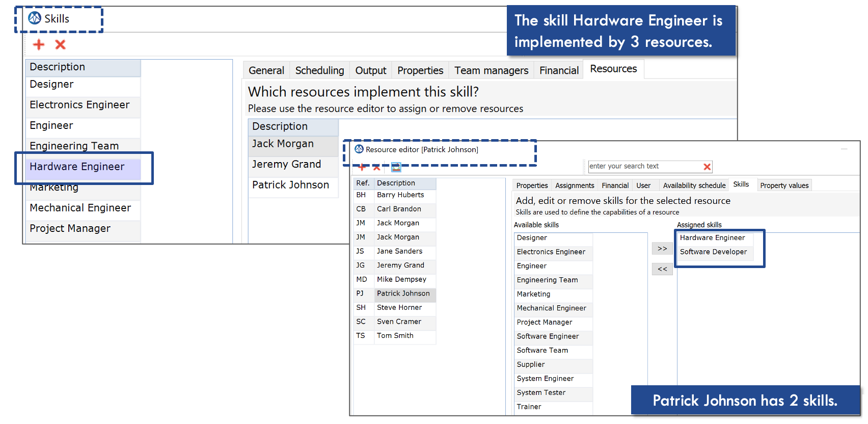Click the >> assign skill button
This screenshot has width=868, height=424.
(x=662, y=249)
